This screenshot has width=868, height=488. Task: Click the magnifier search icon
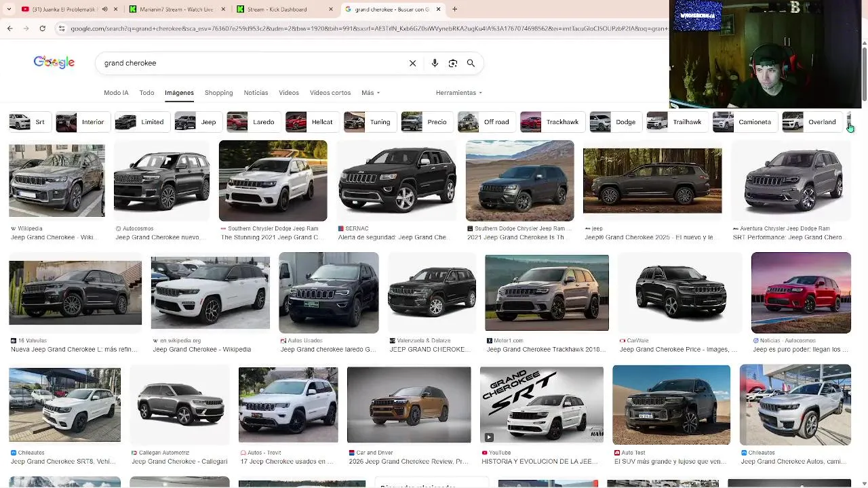pos(471,63)
